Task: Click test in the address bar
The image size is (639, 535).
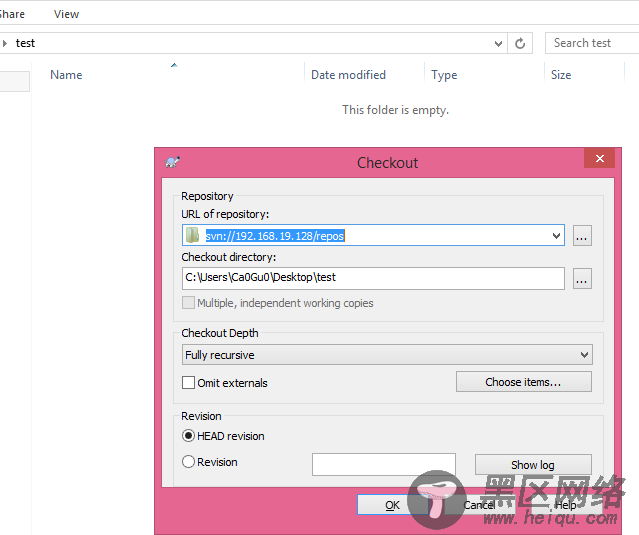Action: (25, 43)
